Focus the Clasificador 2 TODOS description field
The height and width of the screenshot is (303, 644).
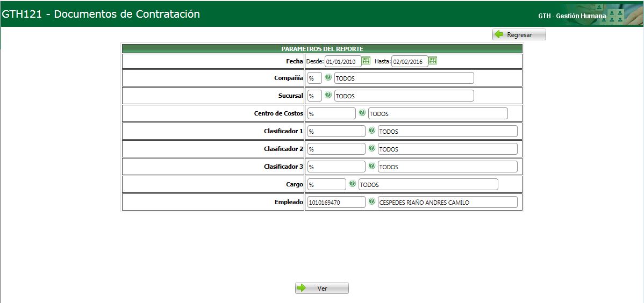pos(448,149)
